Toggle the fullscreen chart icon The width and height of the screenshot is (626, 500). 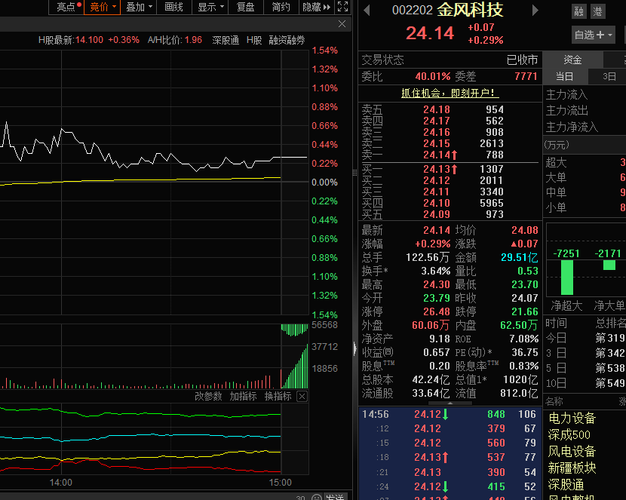click(343, 6)
